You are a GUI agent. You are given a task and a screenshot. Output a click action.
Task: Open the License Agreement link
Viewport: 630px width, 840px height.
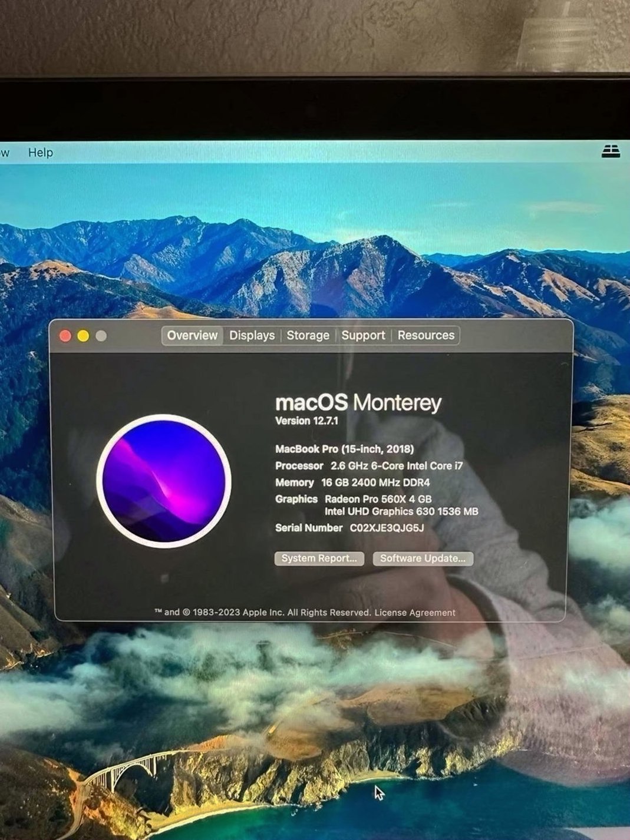point(415,613)
